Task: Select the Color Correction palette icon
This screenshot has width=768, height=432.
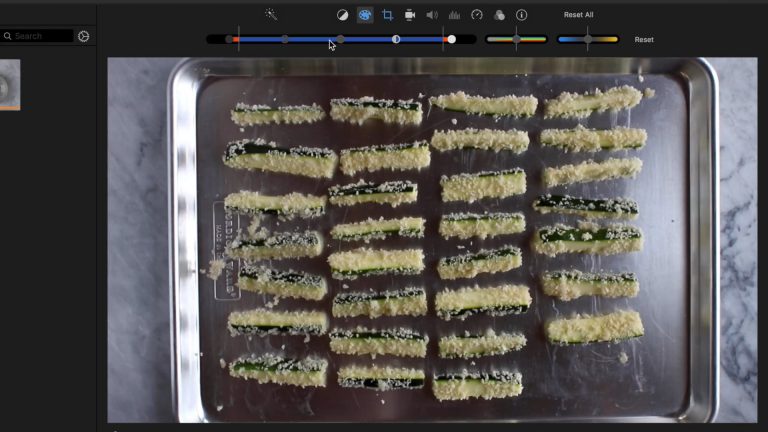Action: [365, 15]
